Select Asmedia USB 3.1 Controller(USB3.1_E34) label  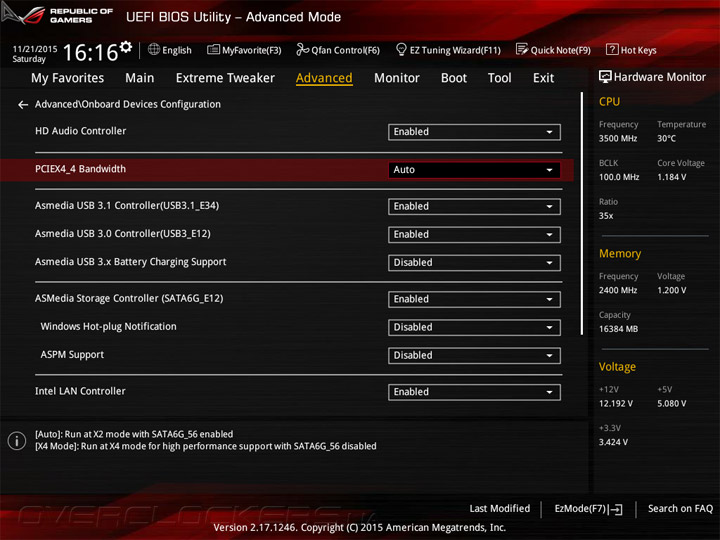(x=127, y=206)
